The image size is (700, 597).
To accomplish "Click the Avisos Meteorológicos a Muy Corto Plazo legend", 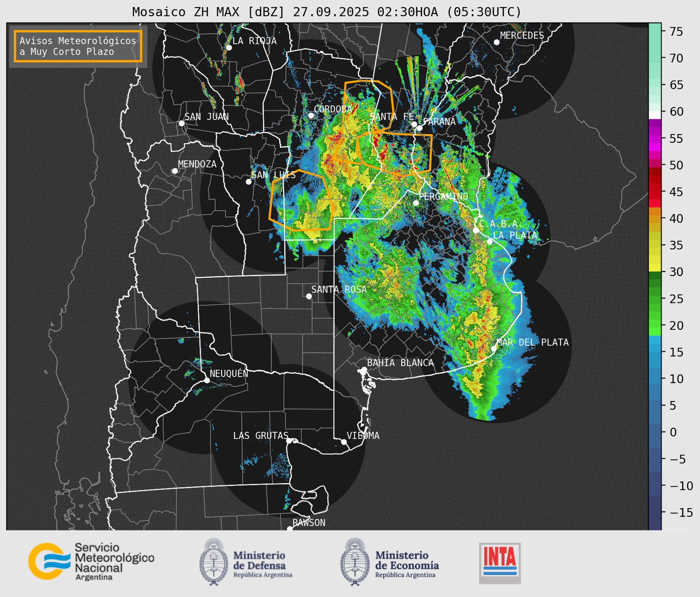I will [x=78, y=46].
